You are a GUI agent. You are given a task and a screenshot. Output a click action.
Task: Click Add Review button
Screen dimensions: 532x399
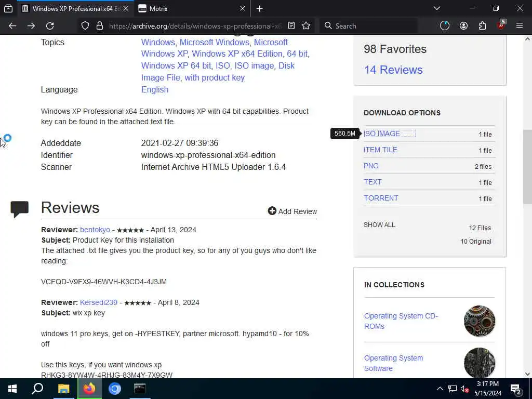pos(292,211)
